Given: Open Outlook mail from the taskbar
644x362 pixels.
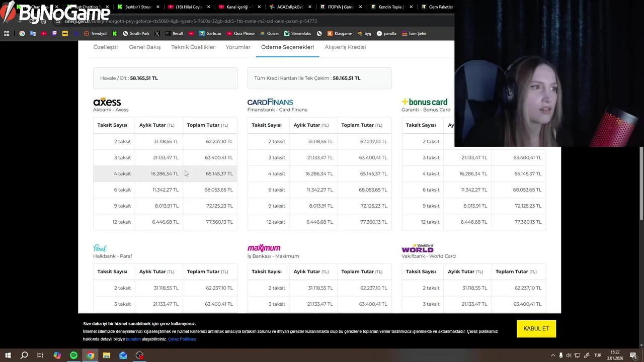Looking at the screenshot, I should pyautogui.click(x=123, y=355).
